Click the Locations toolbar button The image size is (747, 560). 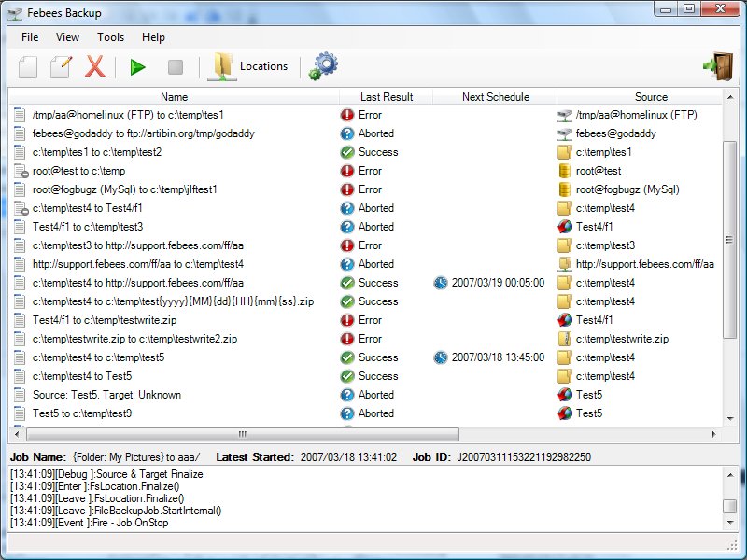pos(249,66)
